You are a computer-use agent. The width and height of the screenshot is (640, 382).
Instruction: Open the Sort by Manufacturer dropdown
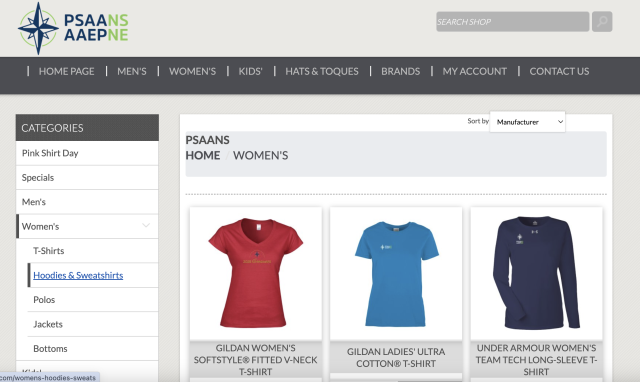tap(527, 122)
